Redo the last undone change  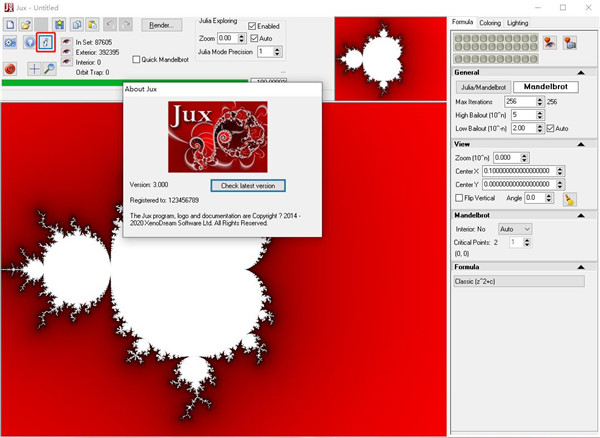(126, 25)
